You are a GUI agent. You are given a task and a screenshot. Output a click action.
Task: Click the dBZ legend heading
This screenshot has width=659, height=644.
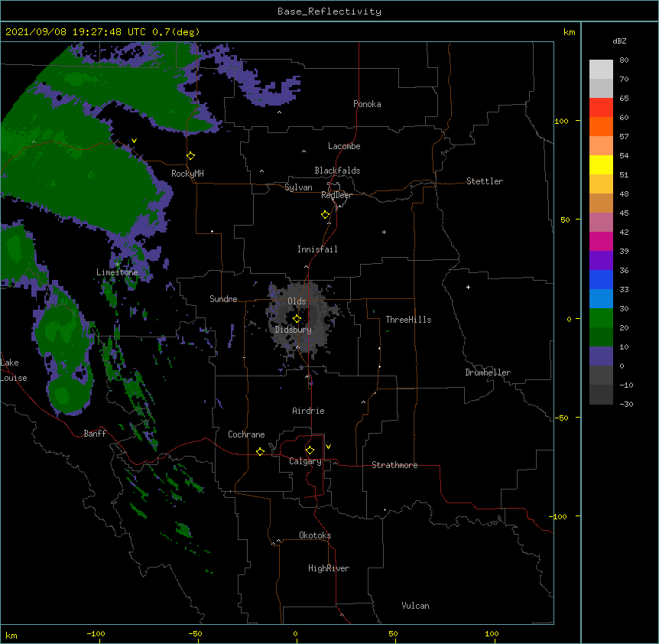coord(619,41)
